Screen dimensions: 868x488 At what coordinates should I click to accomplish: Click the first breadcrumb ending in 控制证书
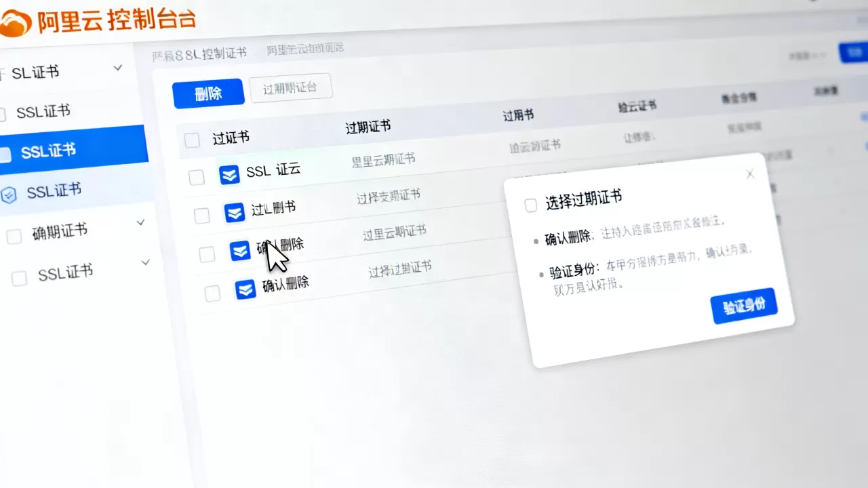(x=199, y=54)
